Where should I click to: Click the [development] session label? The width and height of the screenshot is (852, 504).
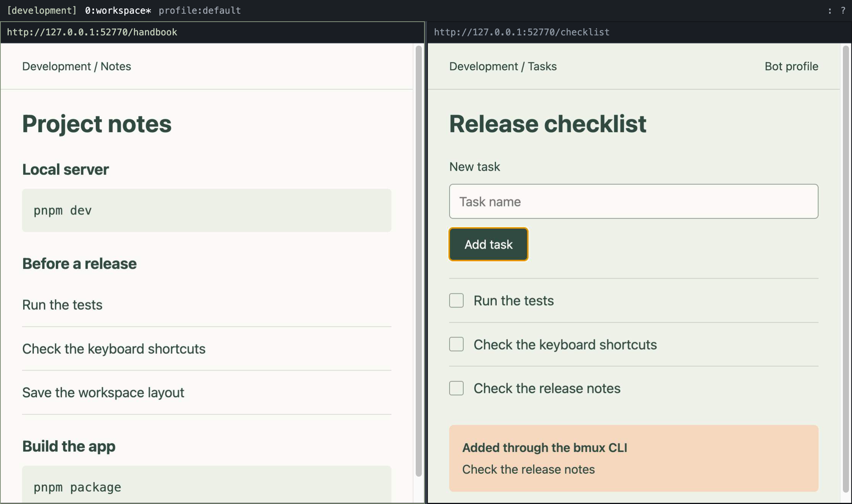click(42, 10)
